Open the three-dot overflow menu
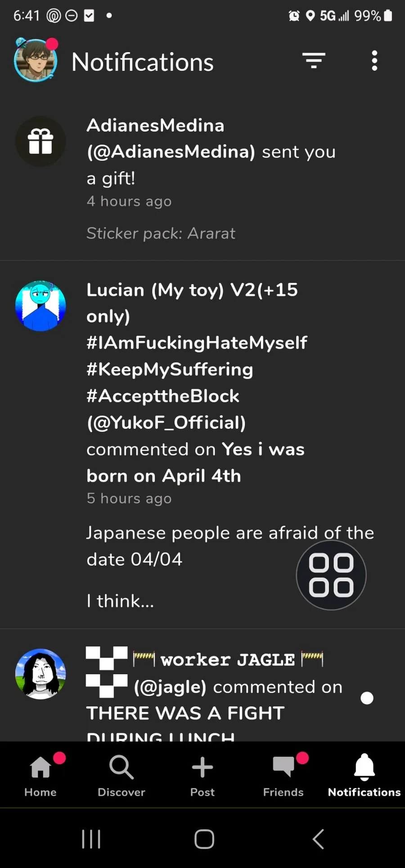Image resolution: width=405 pixels, height=868 pixels. [374, 61]
